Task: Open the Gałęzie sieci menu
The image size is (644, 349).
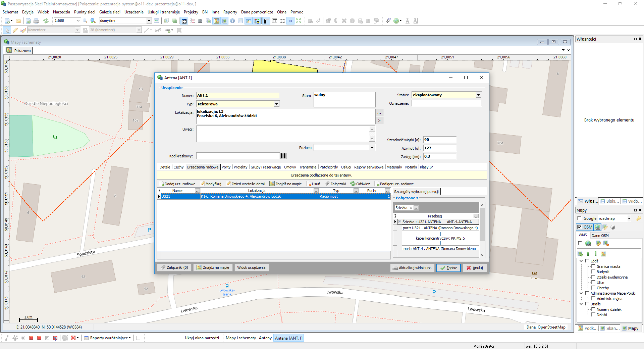Action: pos(110,12)
